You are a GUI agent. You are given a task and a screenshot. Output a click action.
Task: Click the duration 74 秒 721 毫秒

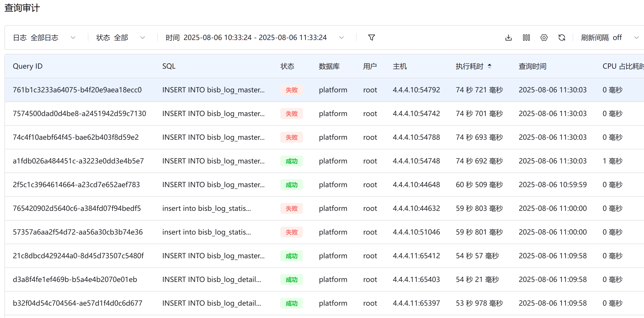click(479, 90)
